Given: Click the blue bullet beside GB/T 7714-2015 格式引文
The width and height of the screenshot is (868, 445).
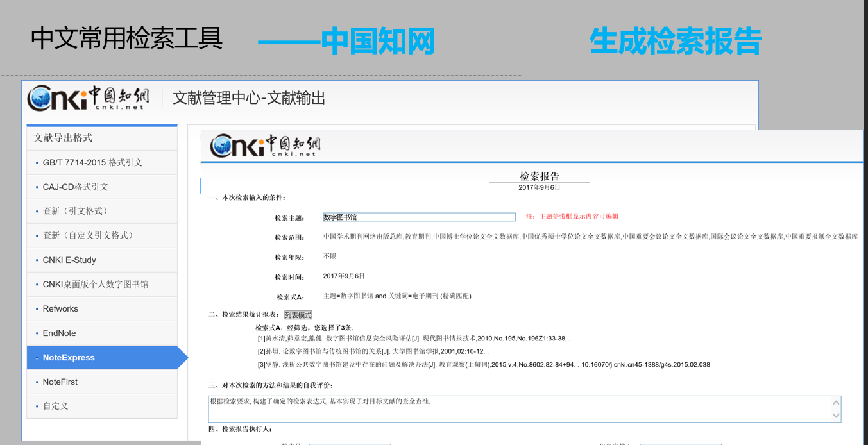Looking at the screenshot, I should (x=37, y=162).
